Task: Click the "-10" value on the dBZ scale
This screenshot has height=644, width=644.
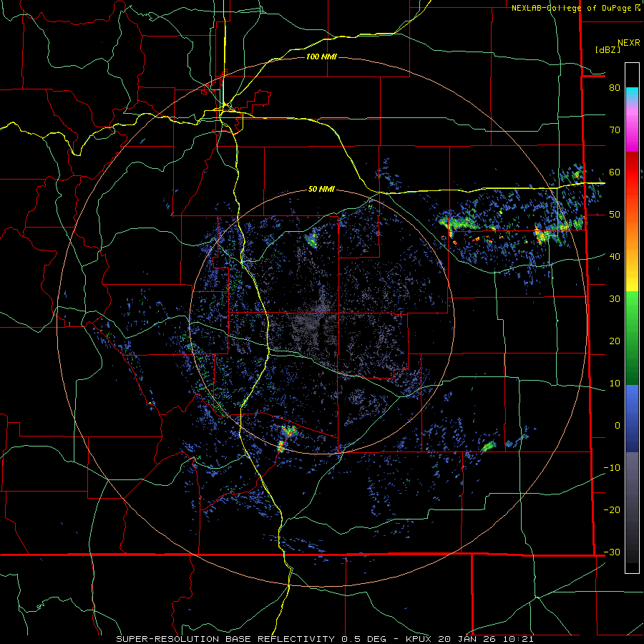Action: pos(612,468)
